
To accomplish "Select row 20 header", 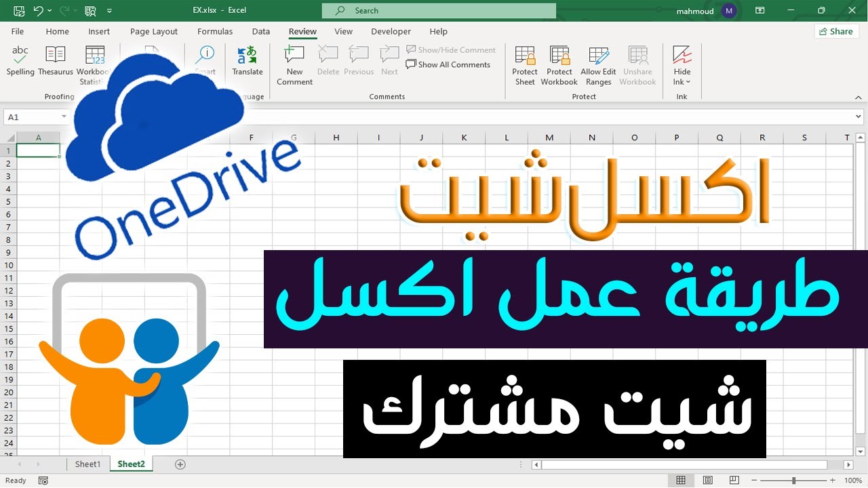I will click(x=9, y=392).
